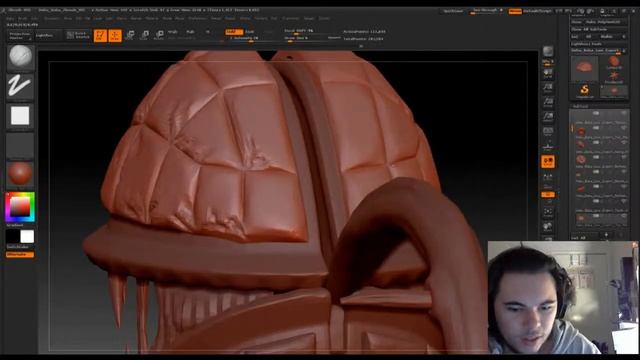
Task: Select the Move transform tool
Action: click(130, 36)
